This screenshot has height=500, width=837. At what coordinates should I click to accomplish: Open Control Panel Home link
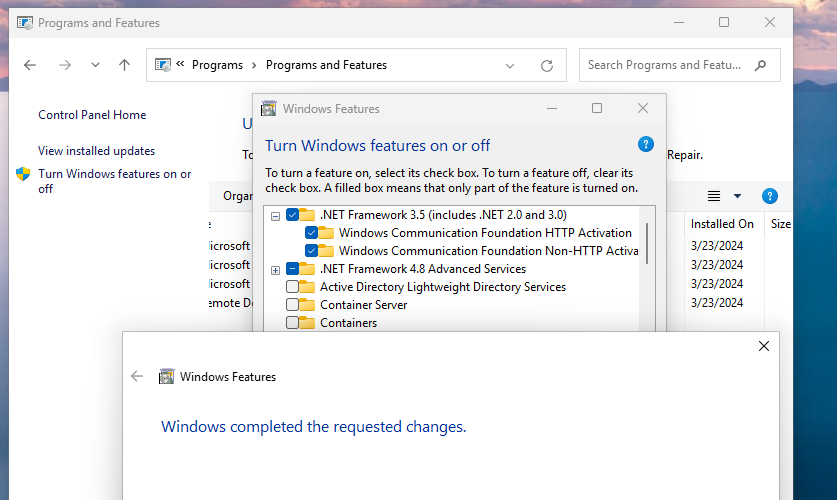click(92, 115)
